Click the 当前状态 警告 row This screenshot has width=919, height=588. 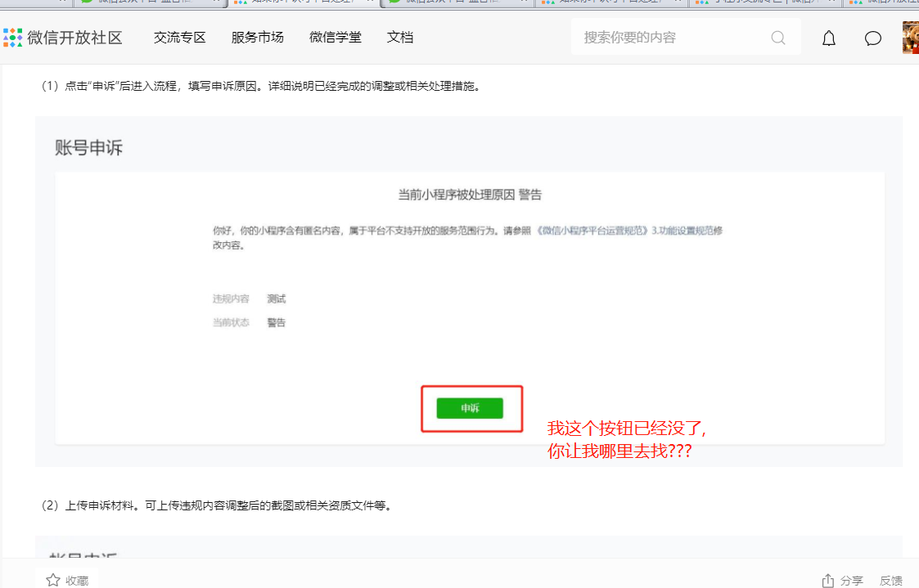pyautogui.click(x=249, y=323)
